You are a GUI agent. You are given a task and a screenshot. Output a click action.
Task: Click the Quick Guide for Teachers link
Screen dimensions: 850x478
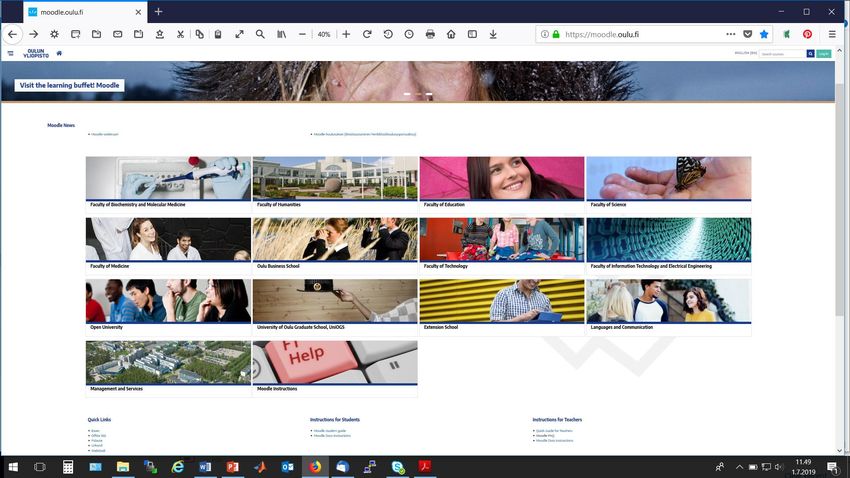pyautogui.click(x=554, y=431)
